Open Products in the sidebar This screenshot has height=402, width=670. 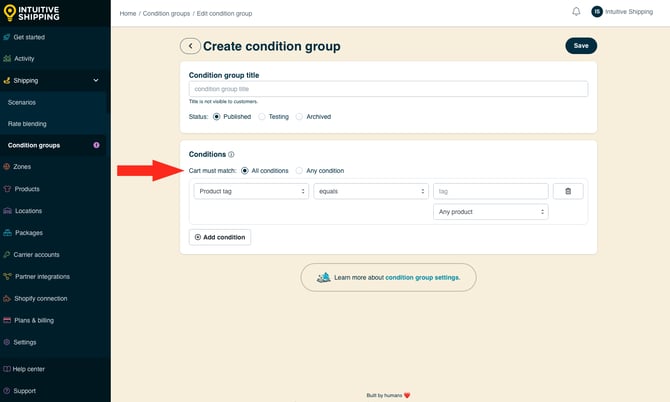coord(27,189)
